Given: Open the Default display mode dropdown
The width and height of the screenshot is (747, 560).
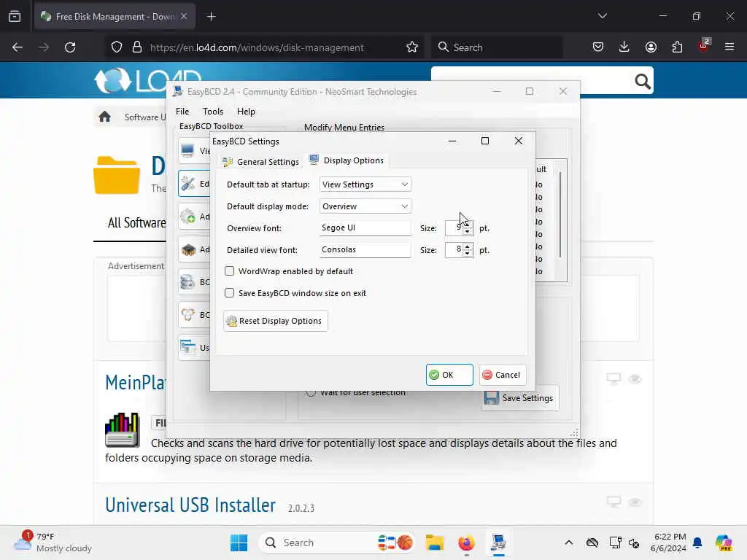Looking at the screenshot, I should (365, 206).
